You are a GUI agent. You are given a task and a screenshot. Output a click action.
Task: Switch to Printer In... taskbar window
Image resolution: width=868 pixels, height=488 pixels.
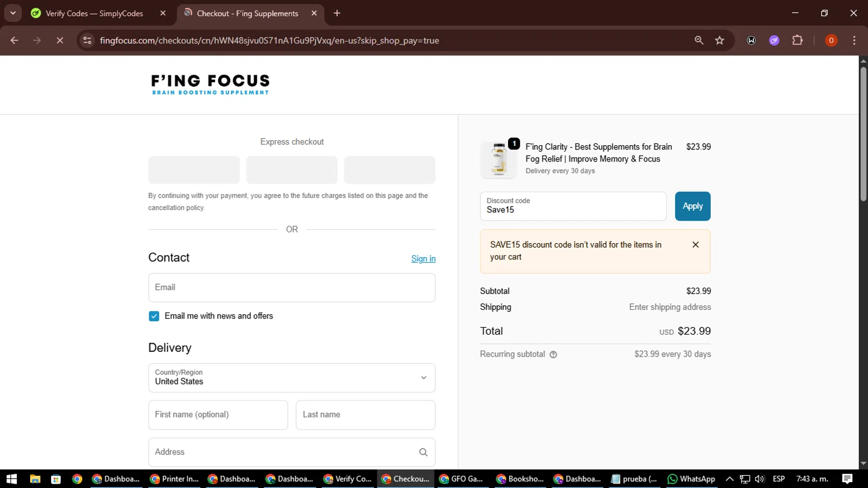click(174, 479)
